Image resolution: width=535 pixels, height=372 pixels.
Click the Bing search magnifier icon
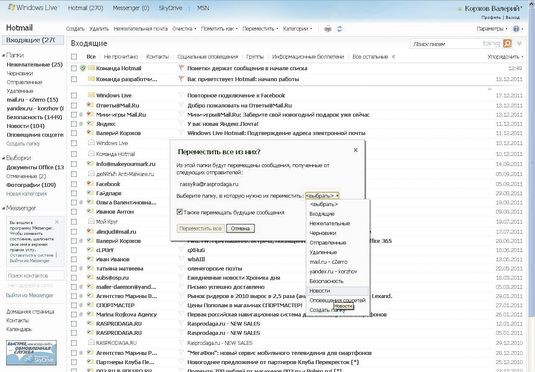(x=508, y=43)
